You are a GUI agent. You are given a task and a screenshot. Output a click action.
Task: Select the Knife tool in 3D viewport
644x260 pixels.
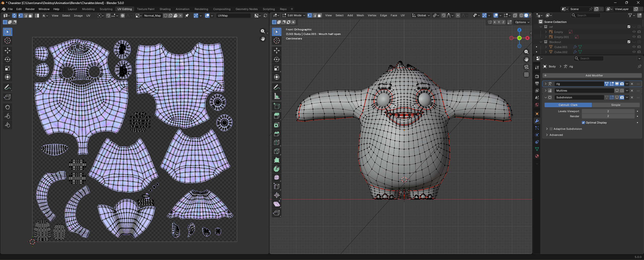coord(277,152)
